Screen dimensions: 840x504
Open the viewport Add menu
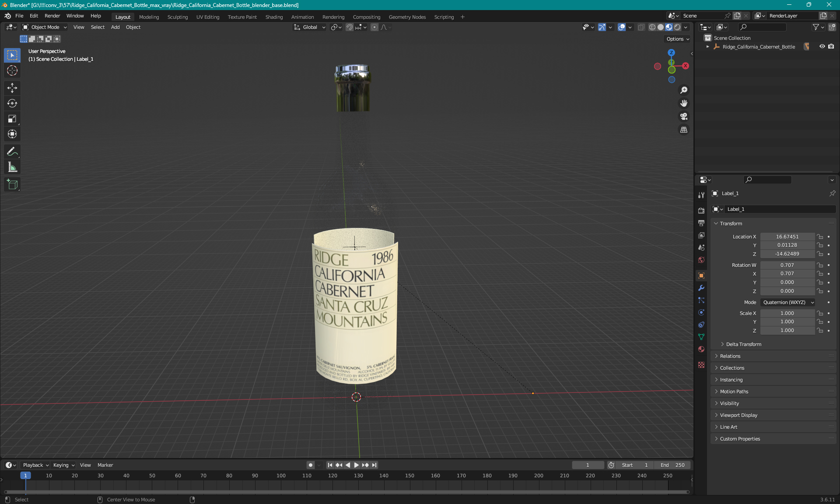(x=115, y=27)
